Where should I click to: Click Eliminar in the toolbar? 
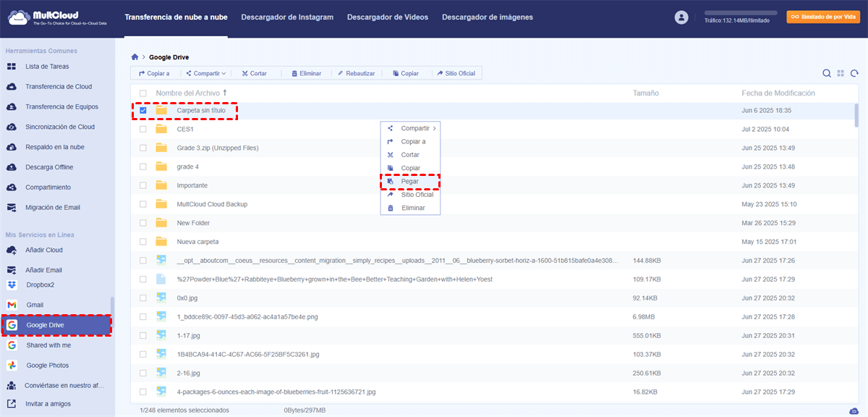[306, 73]
